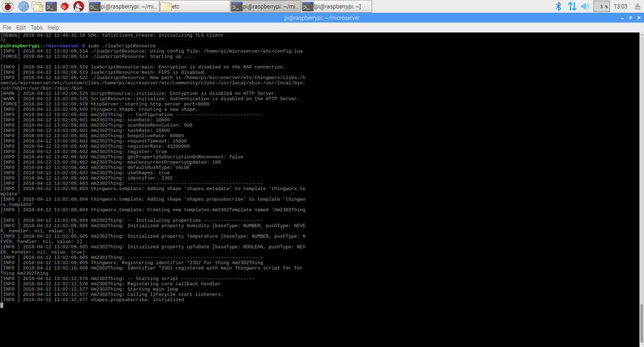Click the 'shapes.propsubscribe: Initialized' line
644x347 pixels.
point(92,299)
